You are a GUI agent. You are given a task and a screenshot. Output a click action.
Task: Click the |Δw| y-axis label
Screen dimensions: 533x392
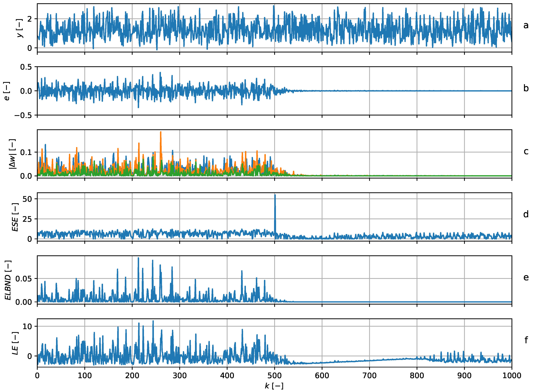click(12, 154)
